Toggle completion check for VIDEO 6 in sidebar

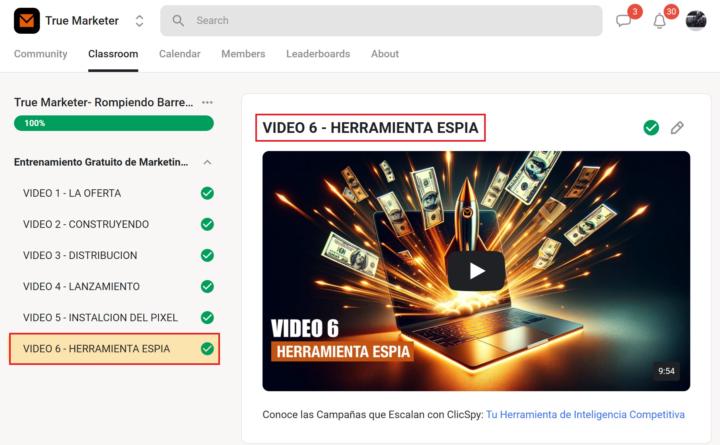point(208,349)
